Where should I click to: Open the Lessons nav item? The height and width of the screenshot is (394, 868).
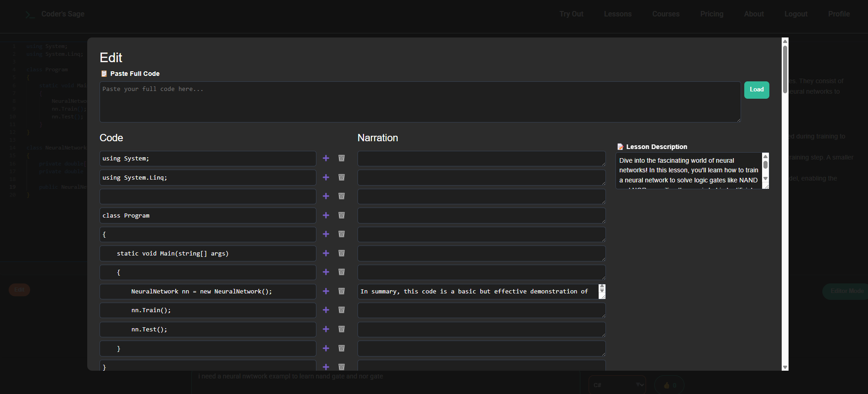(618, 14)
